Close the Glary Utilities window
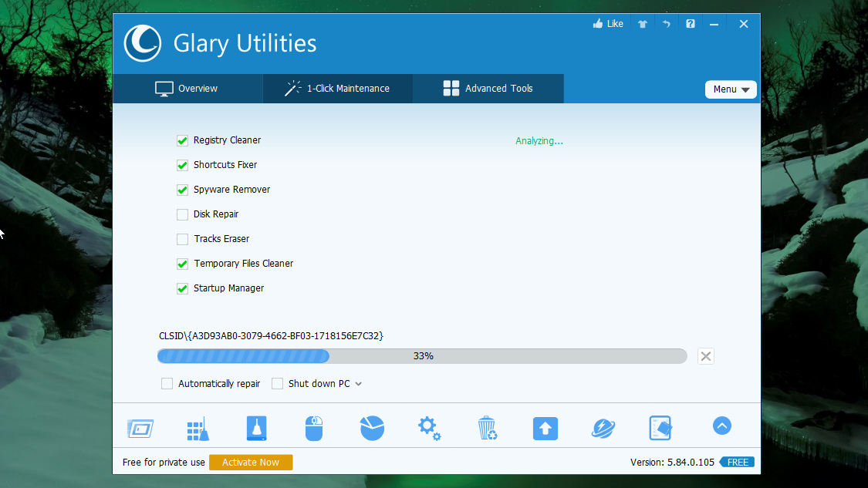Viewport: 868px width, 488px height. 744,24
